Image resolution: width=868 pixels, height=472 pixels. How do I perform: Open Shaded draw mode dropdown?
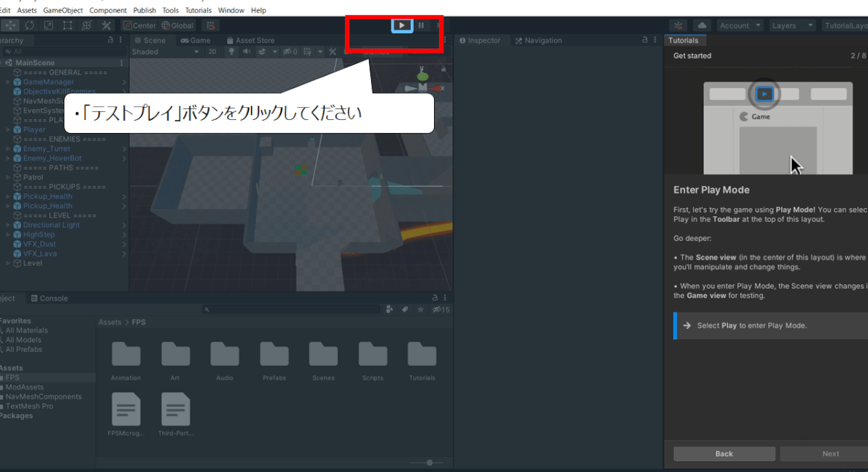(x=166, y=52)
